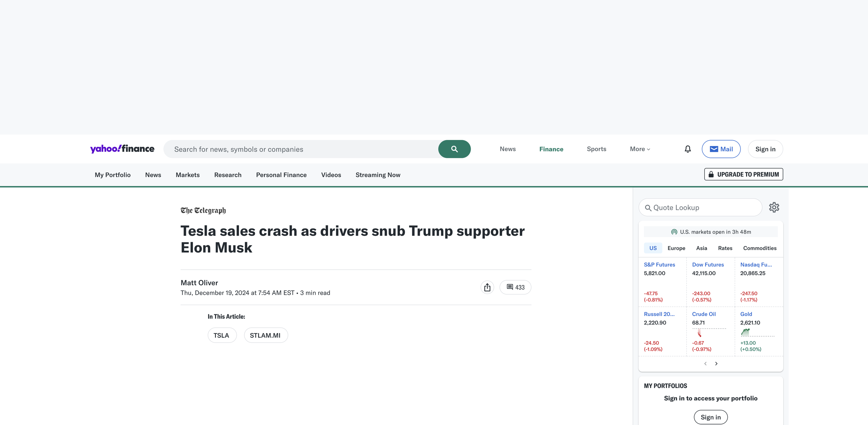Screen dimensions: 868x425
Task: Click the header Sign in button
Action: 765,149
